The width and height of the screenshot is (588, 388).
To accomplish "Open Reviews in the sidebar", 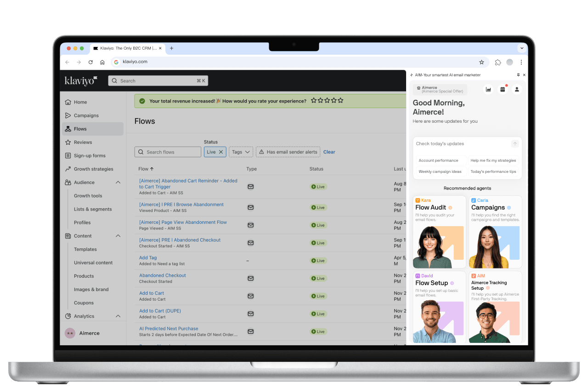I will click(93, 142).
